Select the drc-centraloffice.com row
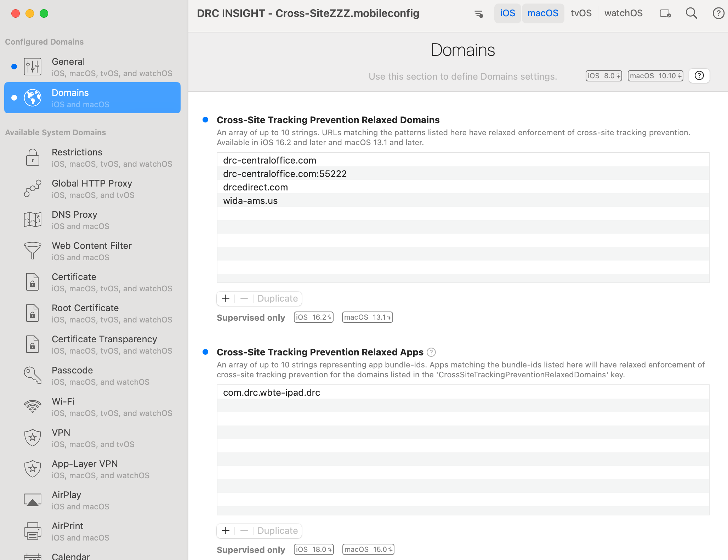Viewport: 728px width, 560px height. (463, 160)
